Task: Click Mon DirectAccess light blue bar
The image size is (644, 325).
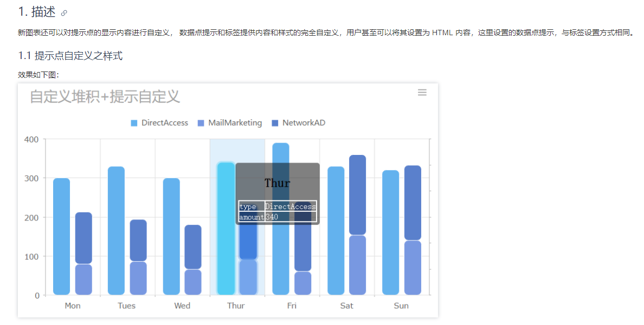Action: (62, 236)
